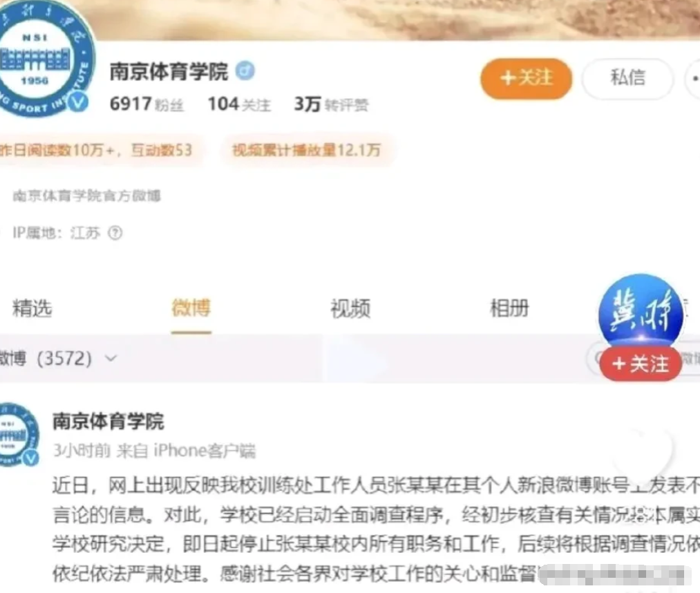Follow the account with orange +关注 button
The height and width of the screenshot is (593, 700).
pos(527,78)
